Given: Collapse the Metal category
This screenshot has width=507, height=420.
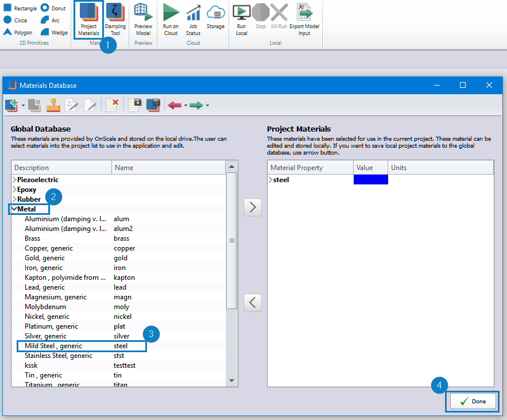Looking at the screenshot, I should click(x=14, y=209).
